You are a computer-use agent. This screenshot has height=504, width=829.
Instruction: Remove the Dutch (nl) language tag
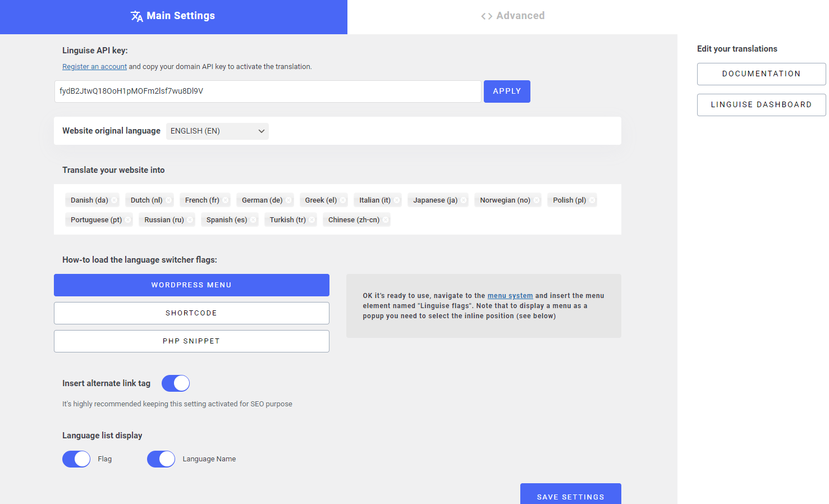tap(168, 200)
